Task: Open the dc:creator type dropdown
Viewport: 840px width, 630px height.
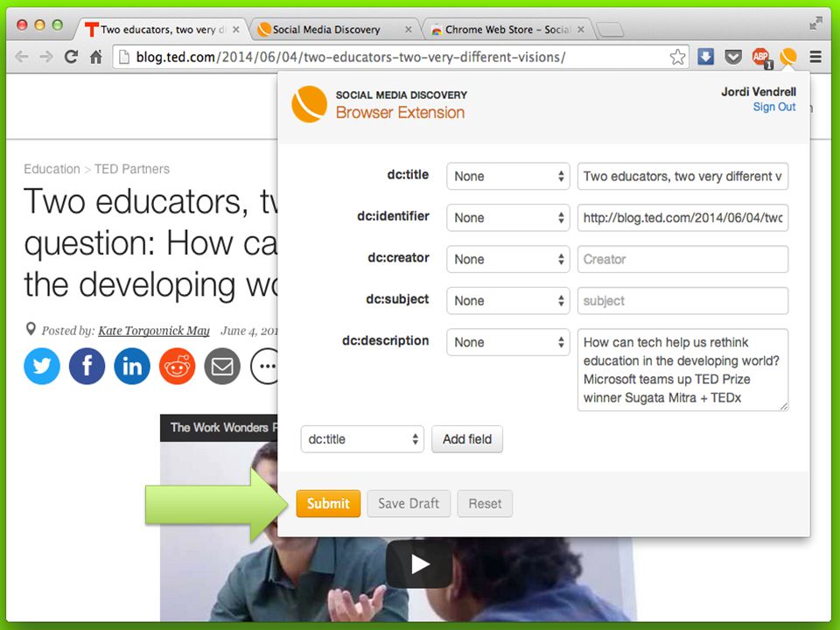Action: point(507,259)
